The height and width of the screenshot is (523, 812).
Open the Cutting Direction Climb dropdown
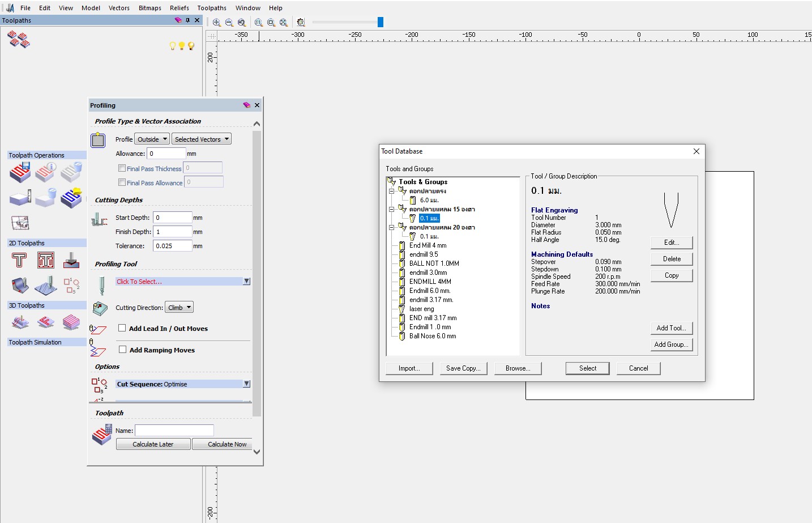179,307
